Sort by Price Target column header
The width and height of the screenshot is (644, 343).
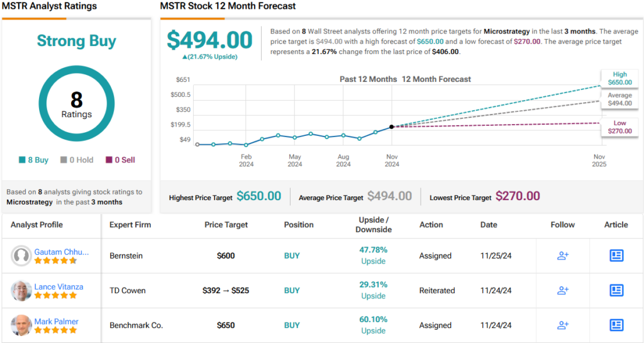(226, 225)
